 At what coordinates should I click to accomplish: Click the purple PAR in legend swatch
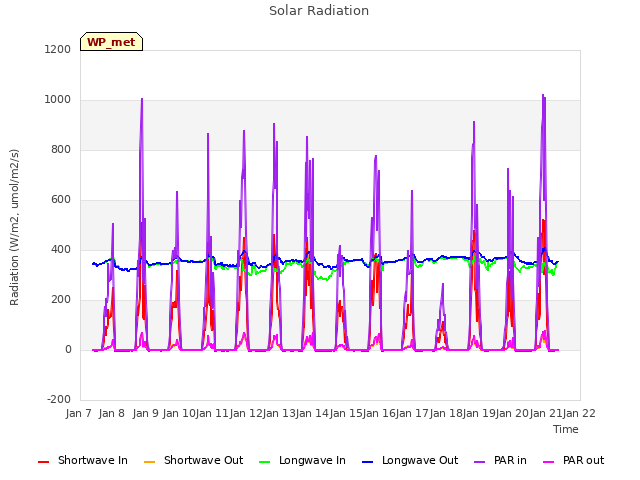(480, 462)
